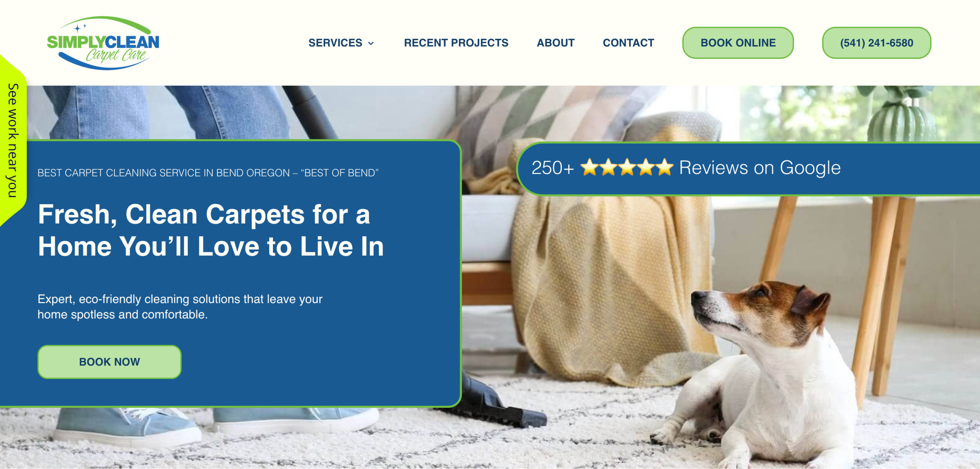Click the fifth gold review star
This screenshot has height=469, width=980.
(x=665, y=167)
